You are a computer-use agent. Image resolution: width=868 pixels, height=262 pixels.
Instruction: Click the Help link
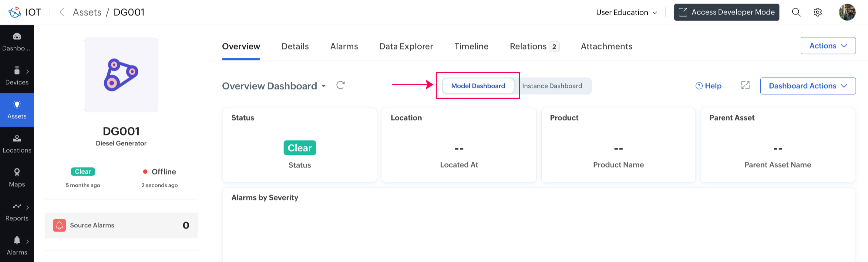click(x=708, y=86)
